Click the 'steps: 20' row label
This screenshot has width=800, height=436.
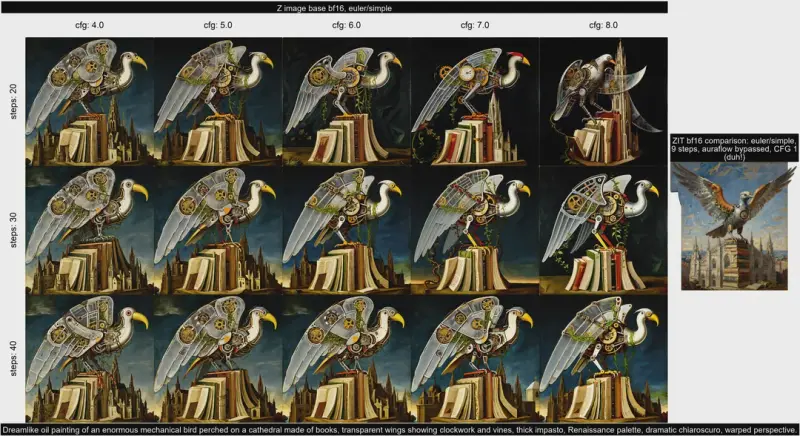click(9, 101)
